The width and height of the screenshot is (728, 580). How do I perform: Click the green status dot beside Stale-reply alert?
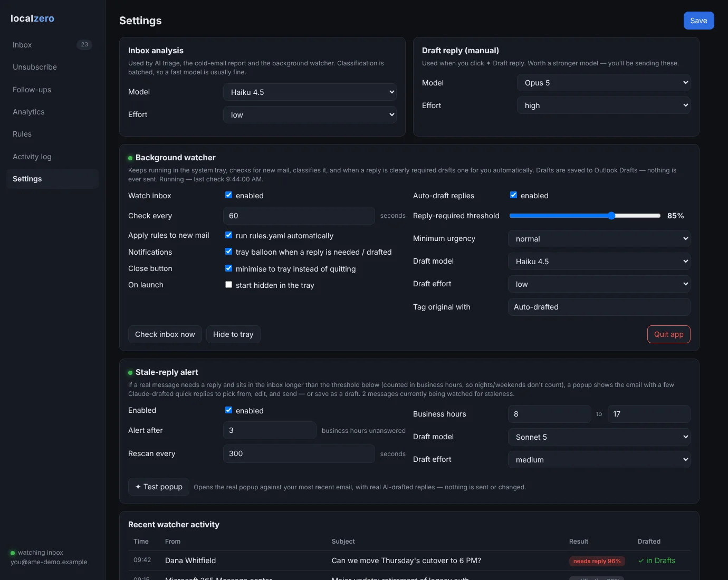tap(130, 373)
